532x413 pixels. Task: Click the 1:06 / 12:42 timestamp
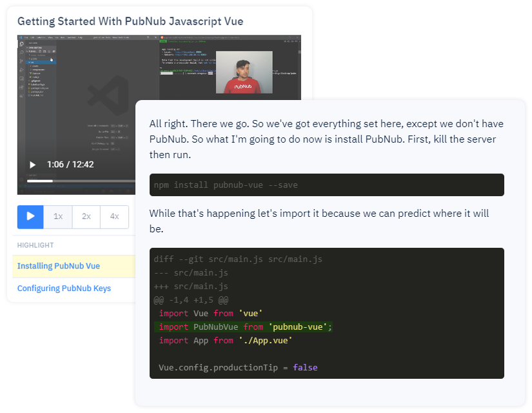[70, 165]
